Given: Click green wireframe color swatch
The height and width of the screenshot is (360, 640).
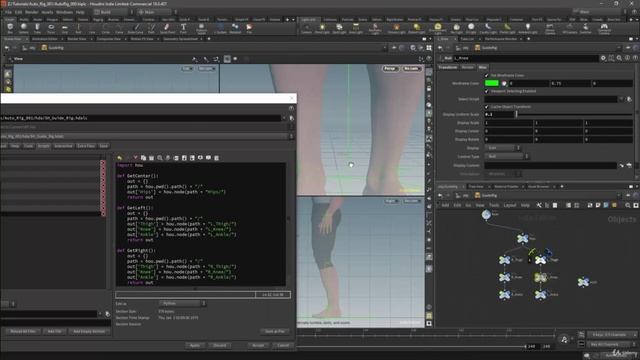Looking at the screenshot, I should click(x=491, y=83).
